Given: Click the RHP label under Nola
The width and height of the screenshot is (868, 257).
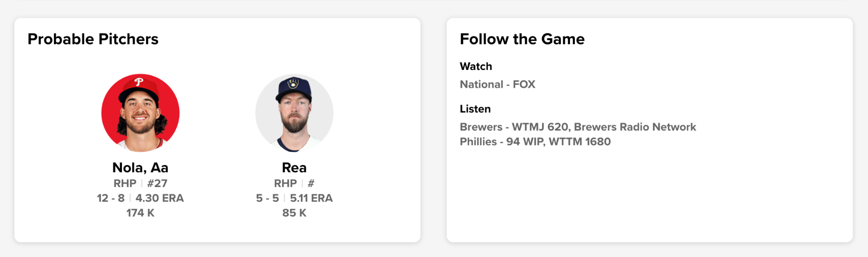Looking at the screenshot, I should [x=125, y=183].
